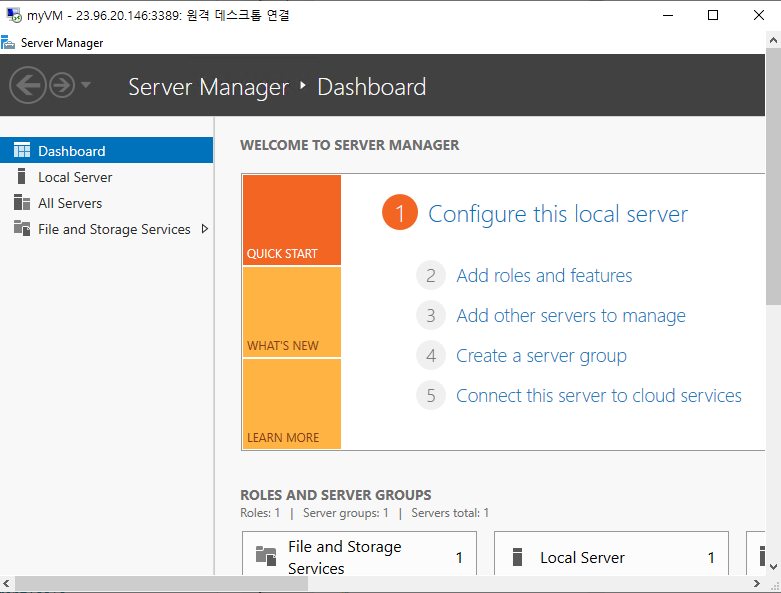Click the WELCOME TO SERVER MANAGER heading
Screen dimensions: 781x593
tap(350, 145)
